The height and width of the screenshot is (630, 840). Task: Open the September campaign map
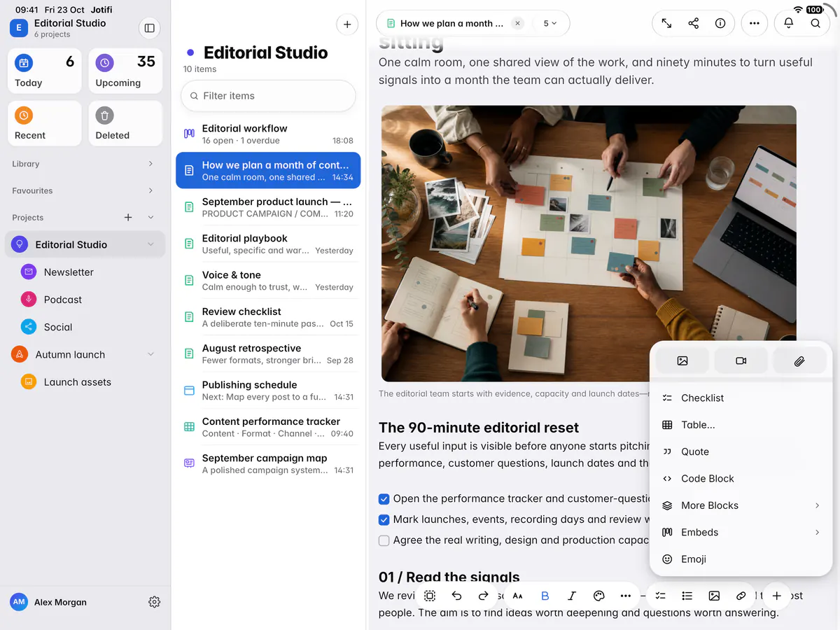tap(268, 463)
